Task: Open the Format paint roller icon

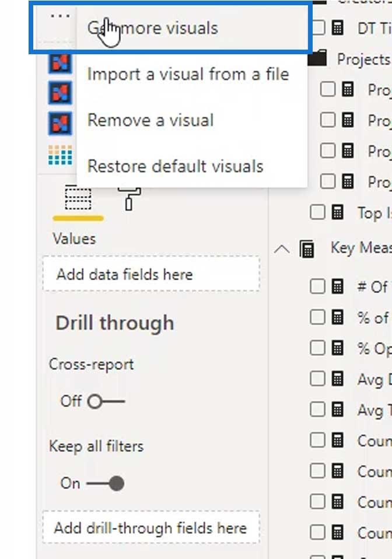Action: [129, 198]
